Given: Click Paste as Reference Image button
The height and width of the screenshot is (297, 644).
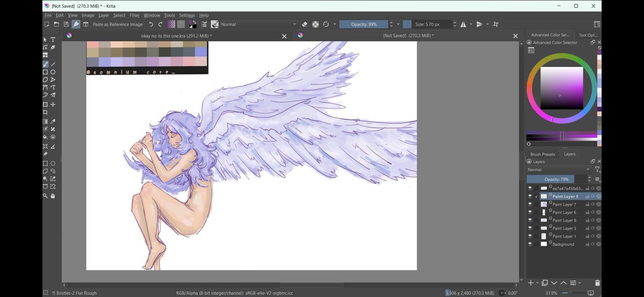Looking at the screenshot, I should tap(118, 24).
